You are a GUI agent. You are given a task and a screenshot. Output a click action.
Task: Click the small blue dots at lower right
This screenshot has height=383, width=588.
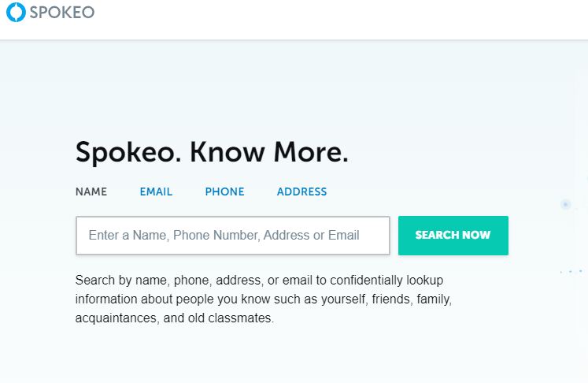[x=571, y=271]
